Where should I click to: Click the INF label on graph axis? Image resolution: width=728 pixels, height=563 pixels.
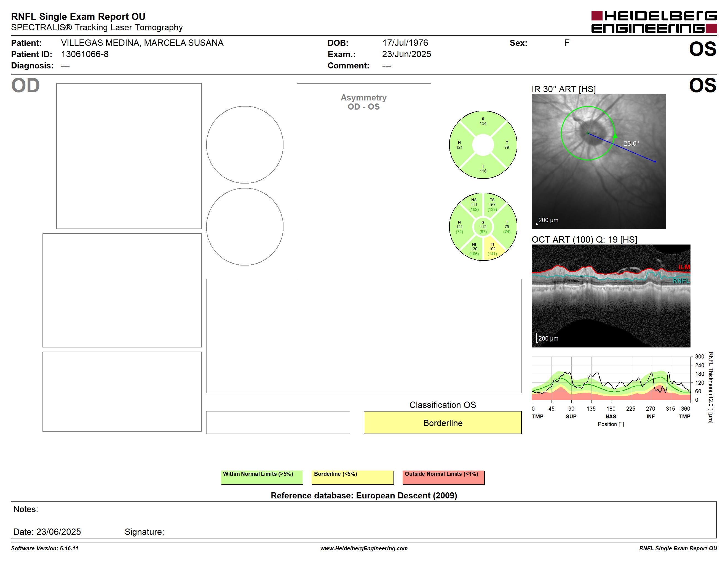650,416
